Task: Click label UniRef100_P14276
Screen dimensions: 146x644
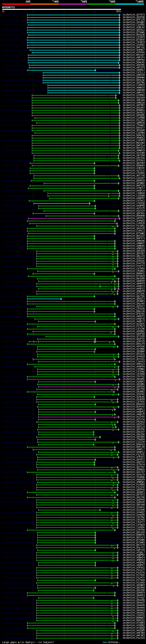Action: (134, 573)
